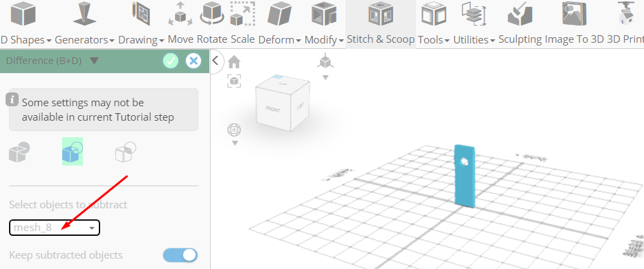Screen dimensions: 644x269
Task: Click the orbit navigation mode icon
Action: [234, 130]
